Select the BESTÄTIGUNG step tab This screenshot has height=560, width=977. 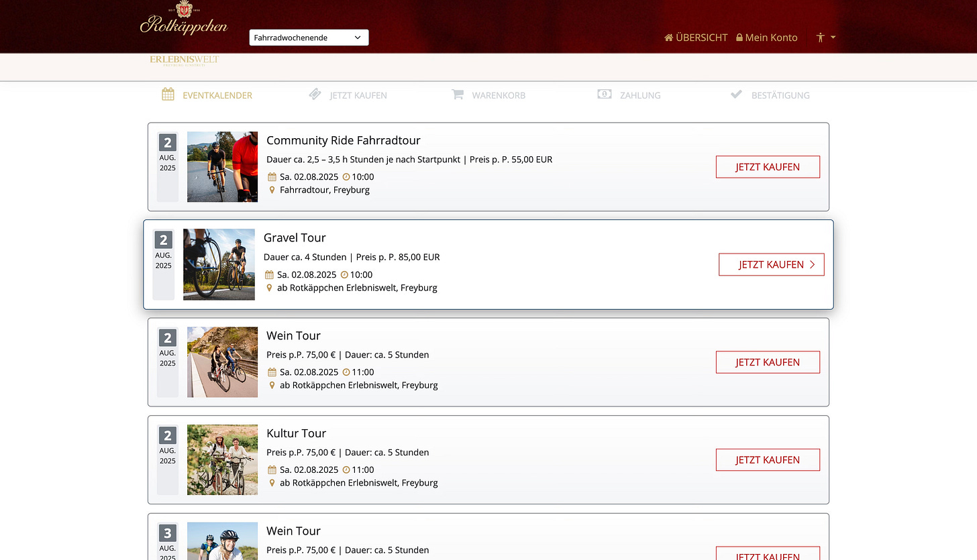[x=770, y=95]
